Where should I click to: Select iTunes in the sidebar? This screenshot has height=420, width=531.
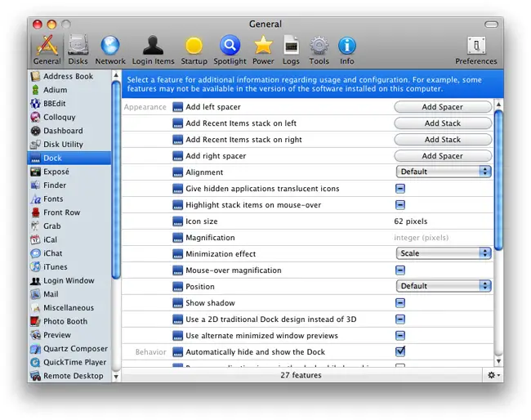69,267
